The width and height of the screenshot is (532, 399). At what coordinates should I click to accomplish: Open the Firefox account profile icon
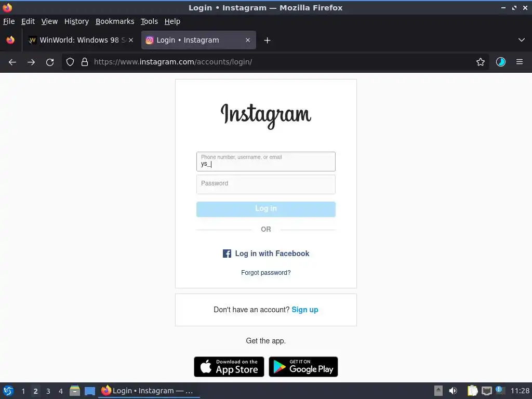[501, 62]
